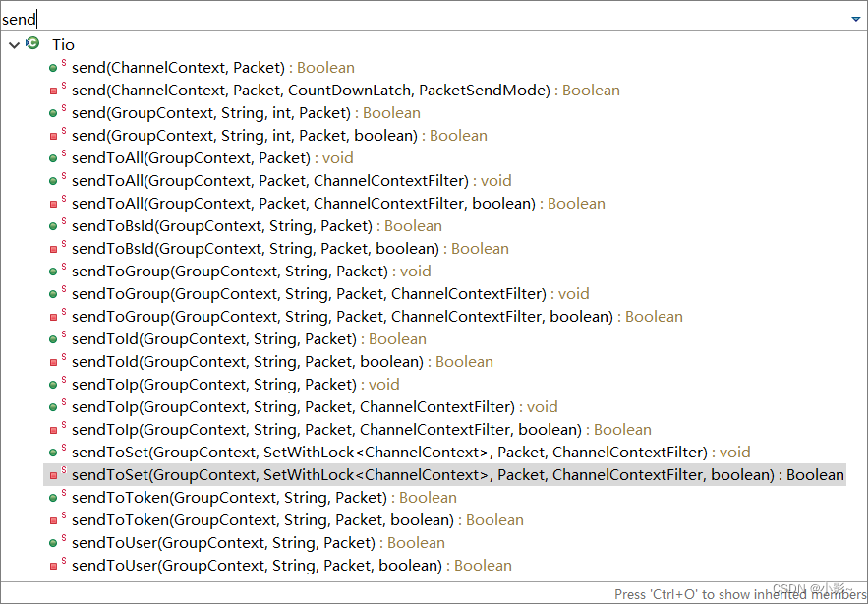Click public icon of sendToBsId(GroupContext, String, Packet)

pos(53,226)
